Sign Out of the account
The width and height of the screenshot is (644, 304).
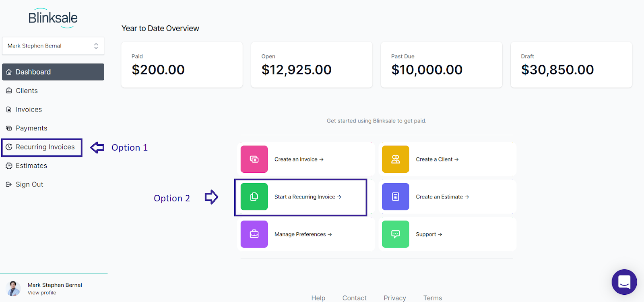pyautogui.click(x=29, y=184)
